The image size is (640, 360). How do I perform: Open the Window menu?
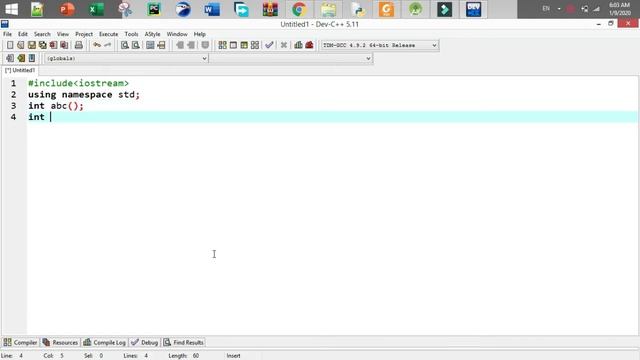[177, 34]
